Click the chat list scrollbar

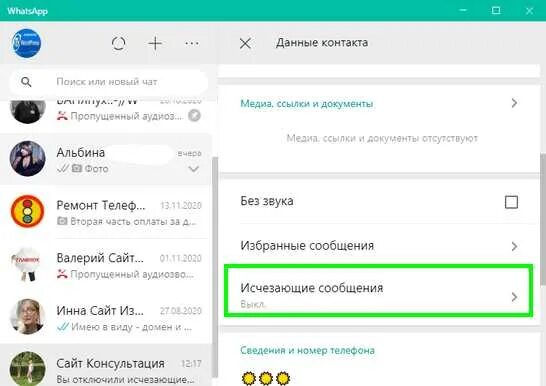pyautogui.click(x=215, y=266)
